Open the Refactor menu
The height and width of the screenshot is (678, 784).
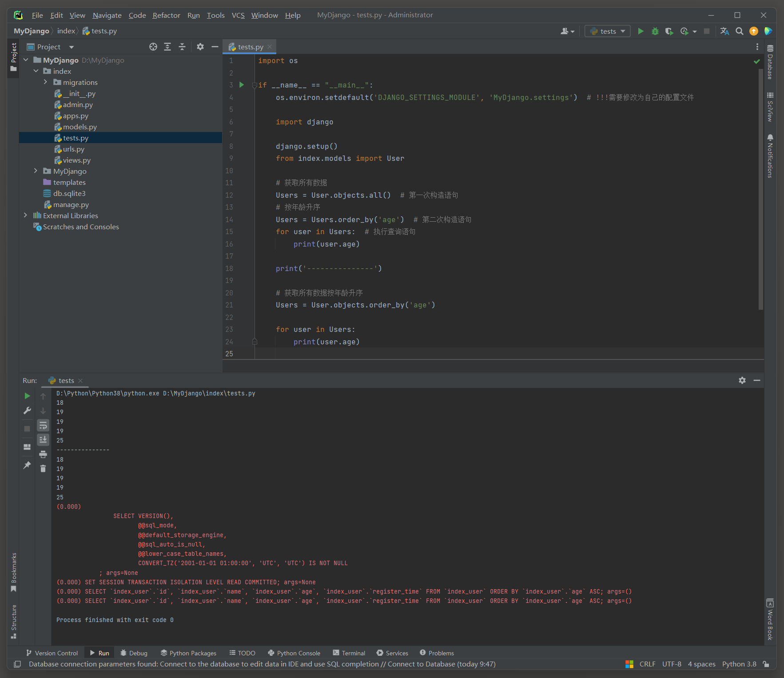pos(167,15)
